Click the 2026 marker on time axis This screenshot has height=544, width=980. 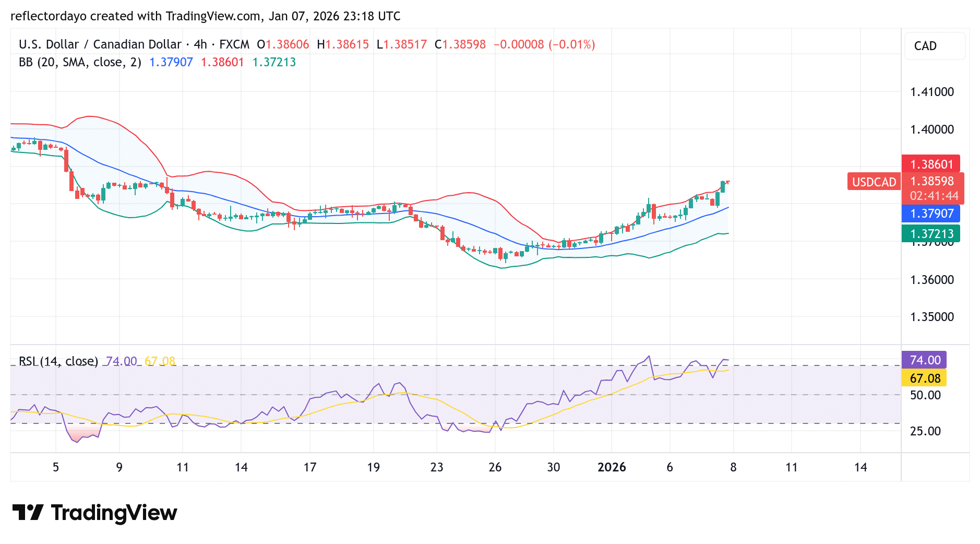click(612, 467)
